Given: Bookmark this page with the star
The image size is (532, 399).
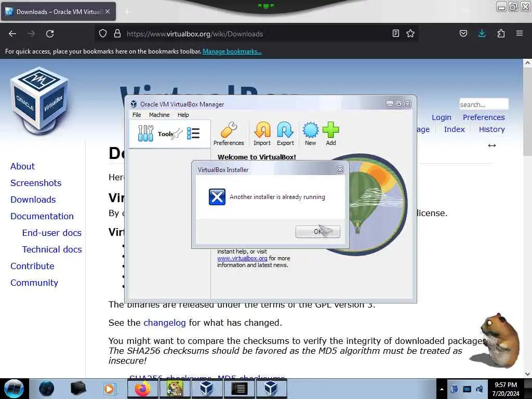Looking at the screenshot, I should pos(410,33).
